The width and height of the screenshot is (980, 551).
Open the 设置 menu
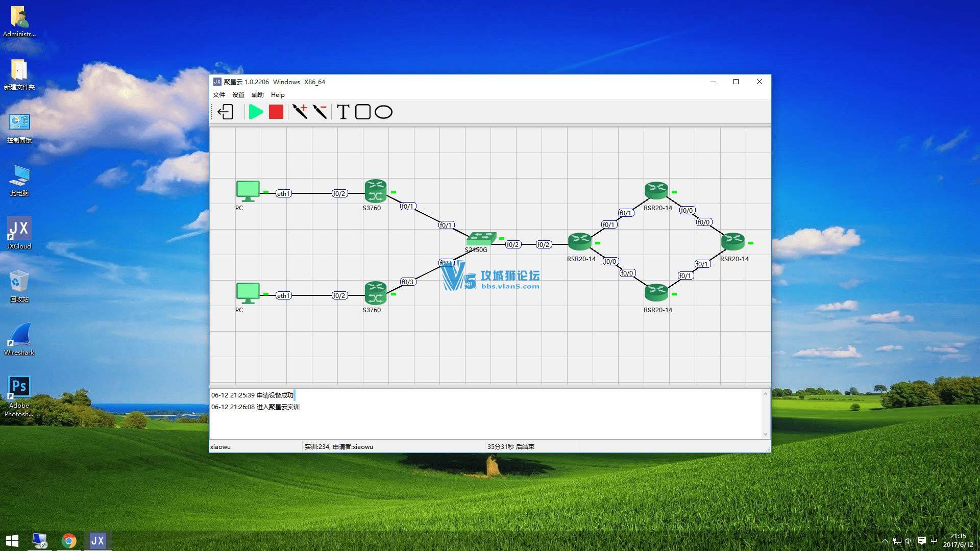click(238, 95)
